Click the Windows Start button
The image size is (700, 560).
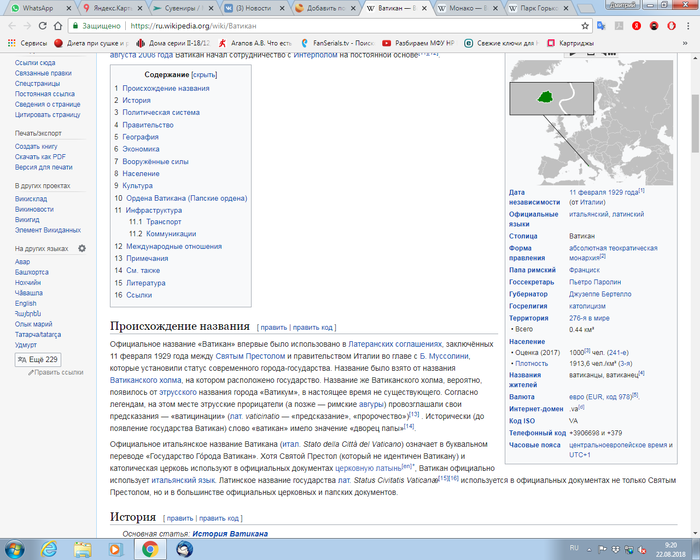[x=14, y=548]
